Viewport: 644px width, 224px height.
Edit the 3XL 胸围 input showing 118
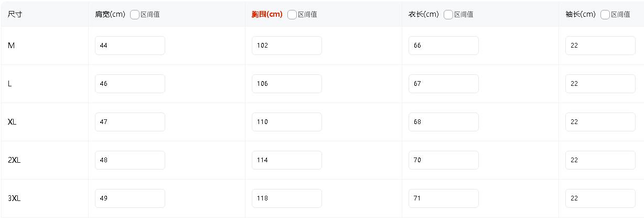[286, 198]
